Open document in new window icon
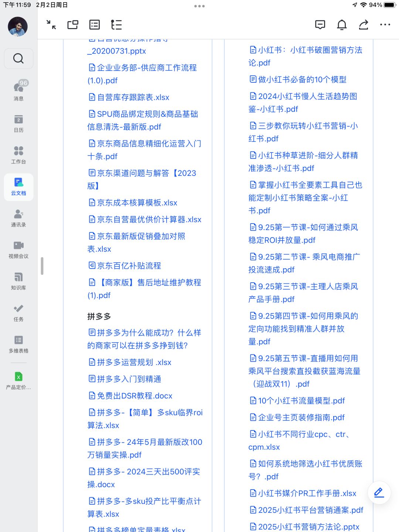The image size is (399, 532). [x=73, y=25]
